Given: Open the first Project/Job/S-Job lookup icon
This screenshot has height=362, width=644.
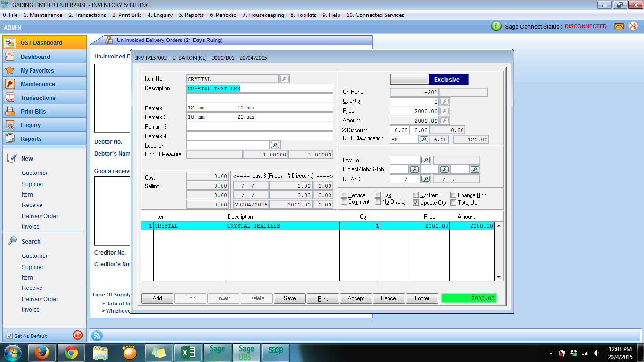Looking at the screenshot, I should (414, 170).
